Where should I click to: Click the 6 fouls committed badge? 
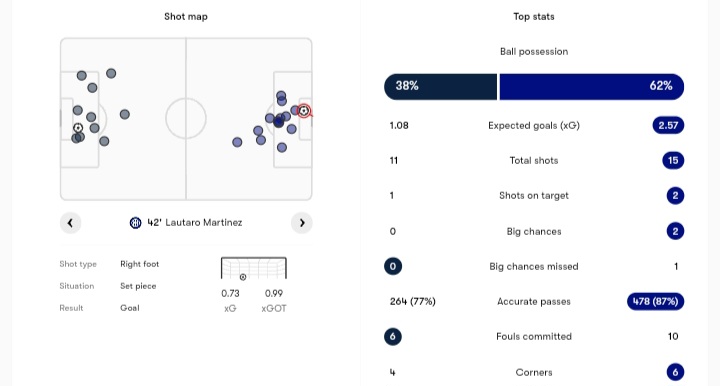coord(393,336)
